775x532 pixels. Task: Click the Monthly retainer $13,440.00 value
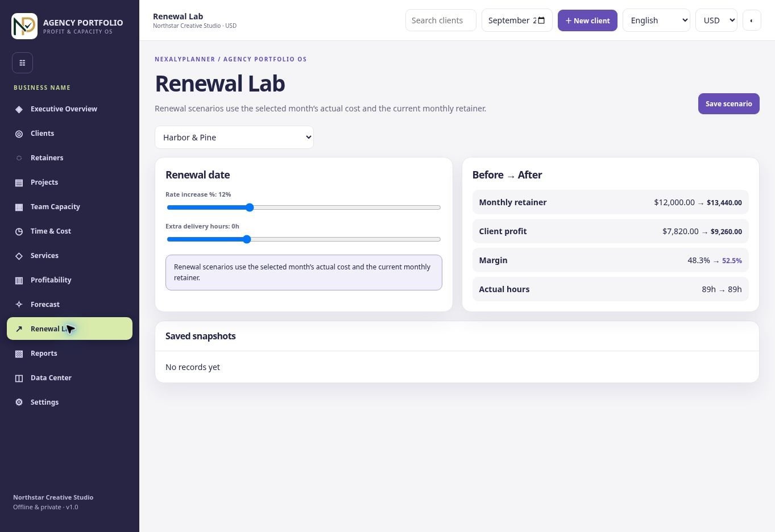point(724,203)
